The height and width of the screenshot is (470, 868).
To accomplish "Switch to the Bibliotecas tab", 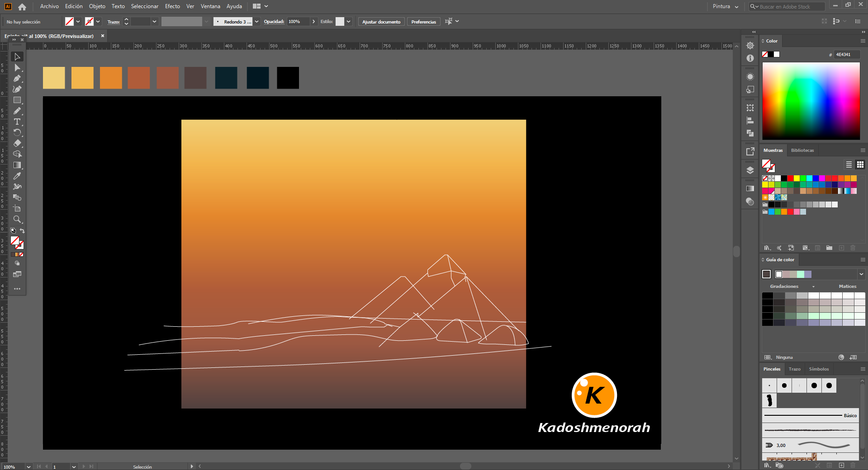I will tap(802, 150).
